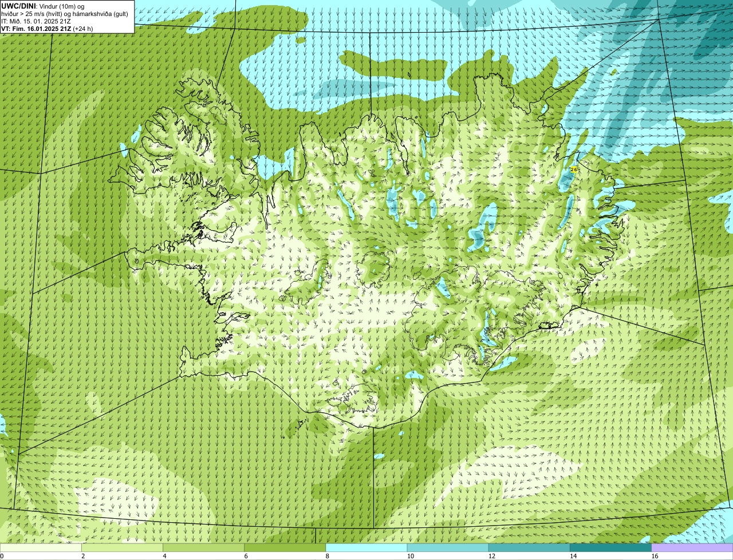The height and width of the screenshot is (560, 733).
Task: Click the '10' scale label
Action: click(410, 556)
